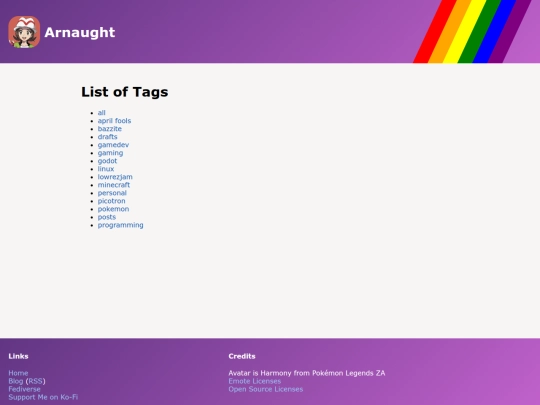Click the 'Credits' footer heading
The image size is (540, 405).
click(242, 356)
